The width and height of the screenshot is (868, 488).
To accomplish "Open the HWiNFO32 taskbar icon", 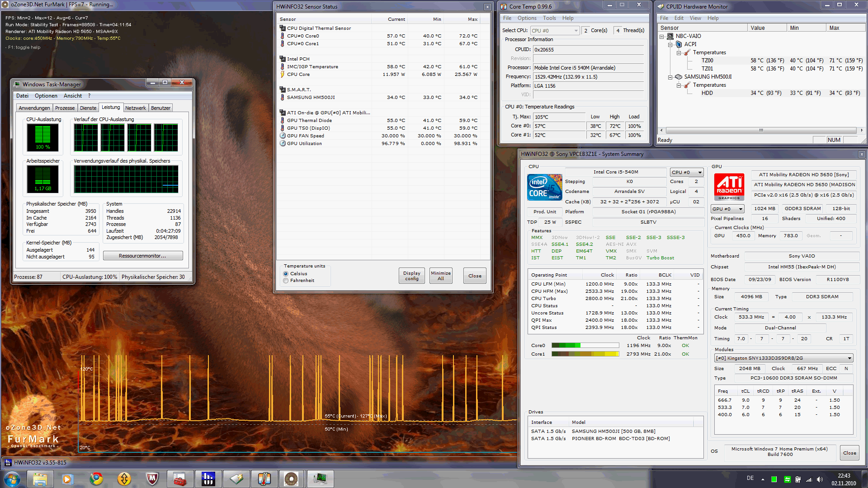I will pos(208,479).
